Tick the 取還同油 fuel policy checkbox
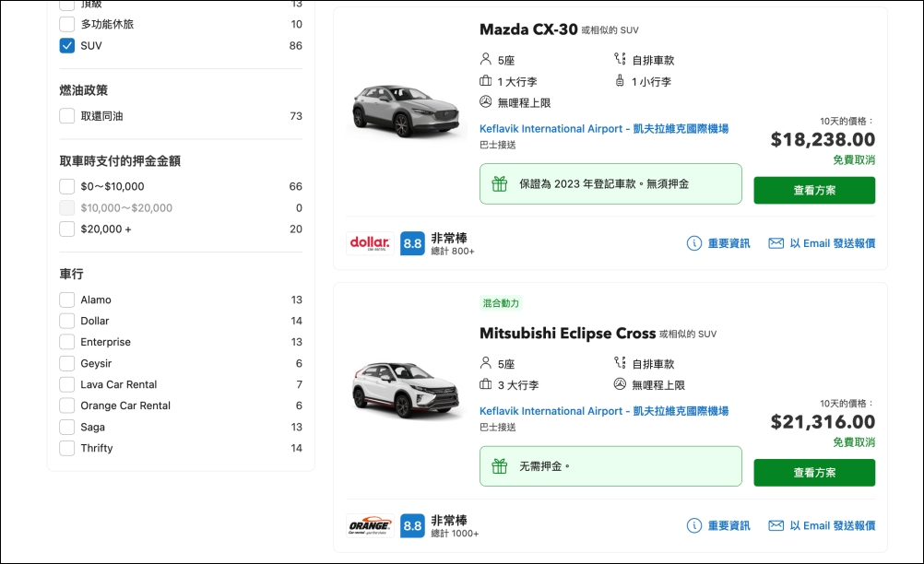The height and width of the screenshot is (564, 924). [x=67, y=116]
